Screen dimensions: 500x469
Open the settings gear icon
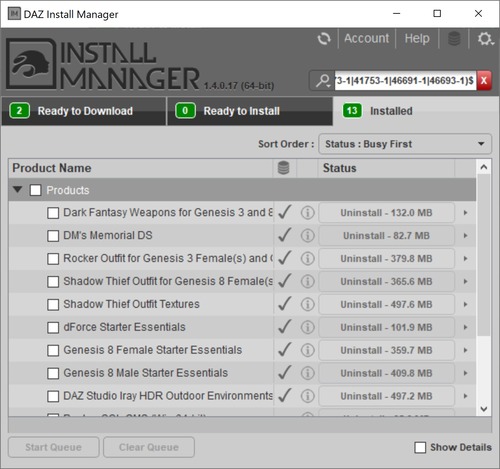(485, 39)
